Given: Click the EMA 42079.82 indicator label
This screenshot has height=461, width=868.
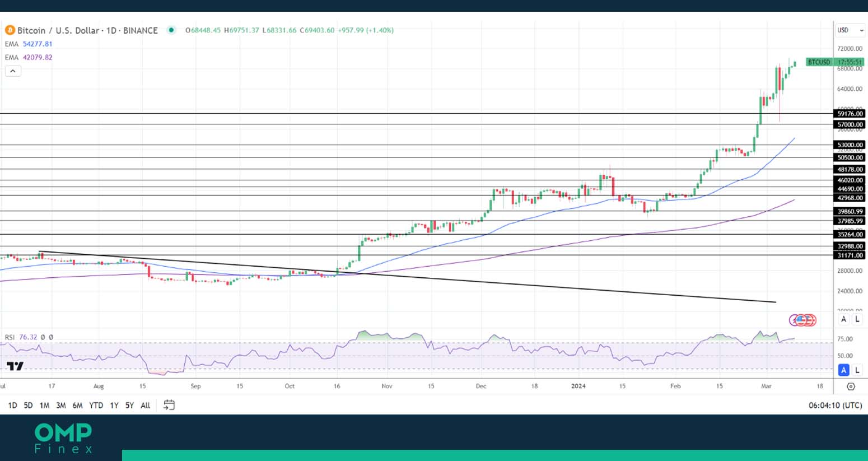Looking at the screenshot, I should [29, 57].
